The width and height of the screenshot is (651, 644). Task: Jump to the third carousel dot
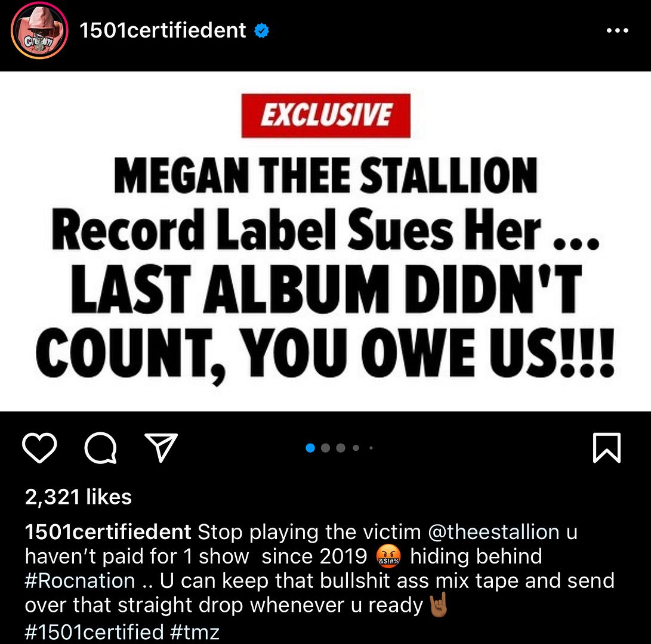341,448
